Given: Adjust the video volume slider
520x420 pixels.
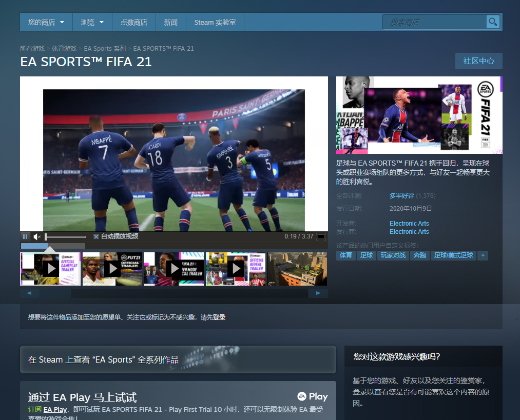Looking at the screenshot, I should [65, 236].
